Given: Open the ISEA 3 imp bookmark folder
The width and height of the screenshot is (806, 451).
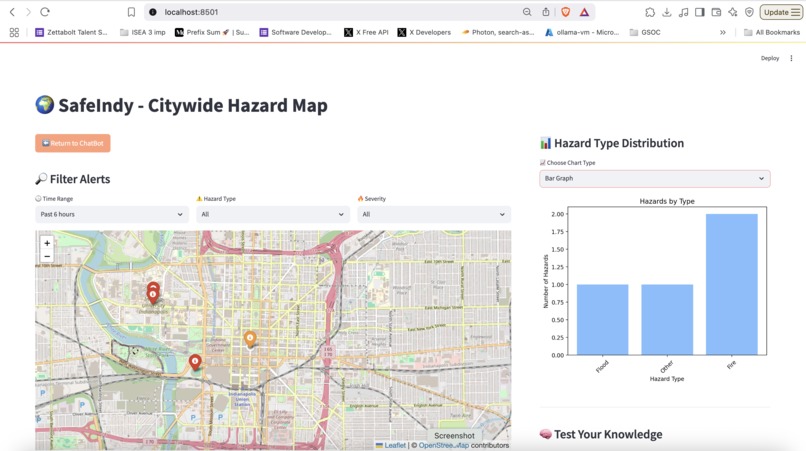Looking at the screenshot, I should [x=142, y=32].
